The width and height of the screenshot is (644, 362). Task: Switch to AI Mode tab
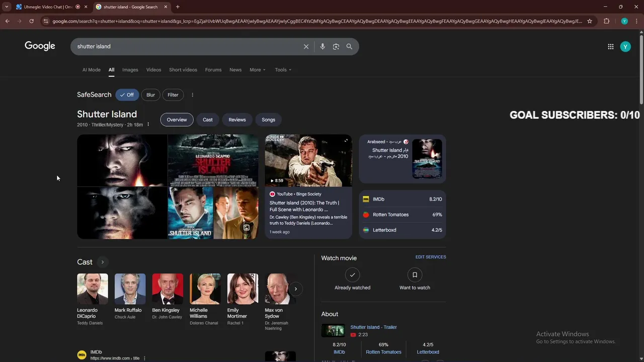pyautogui.click(x=92, y=70)
